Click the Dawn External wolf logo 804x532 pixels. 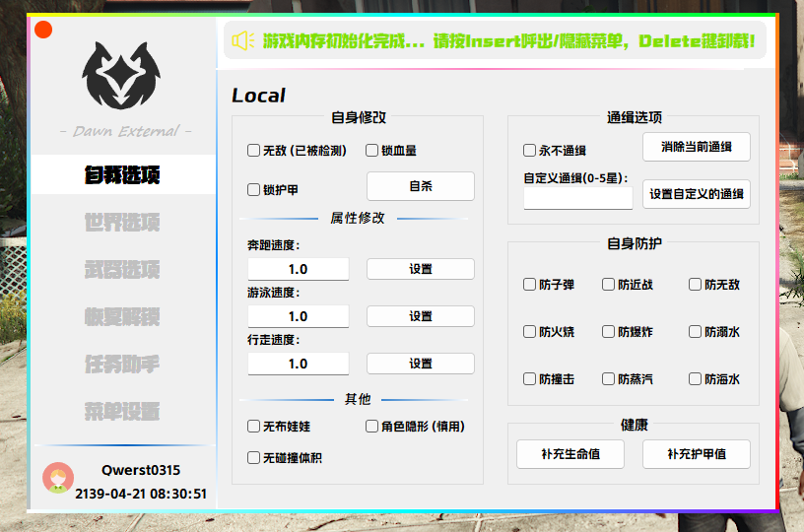pyautogui.click(x=122, y=77)
